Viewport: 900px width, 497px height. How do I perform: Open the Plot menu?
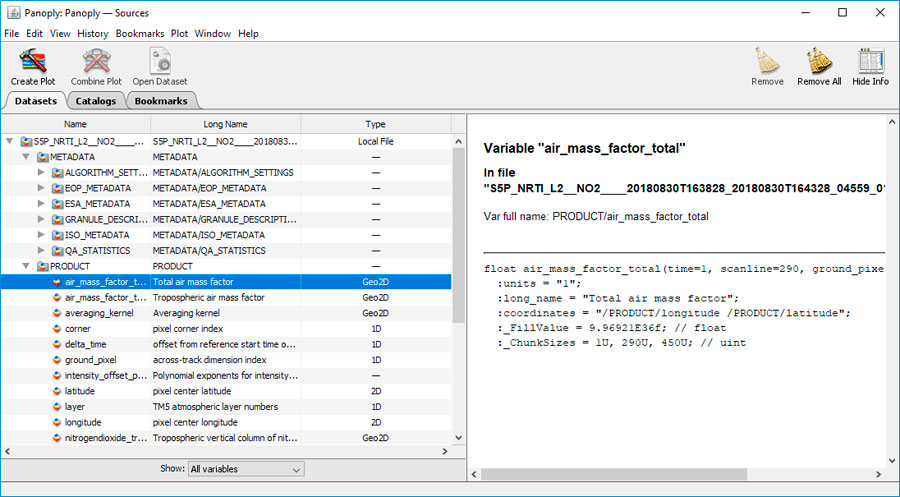(x=180, y=33)
